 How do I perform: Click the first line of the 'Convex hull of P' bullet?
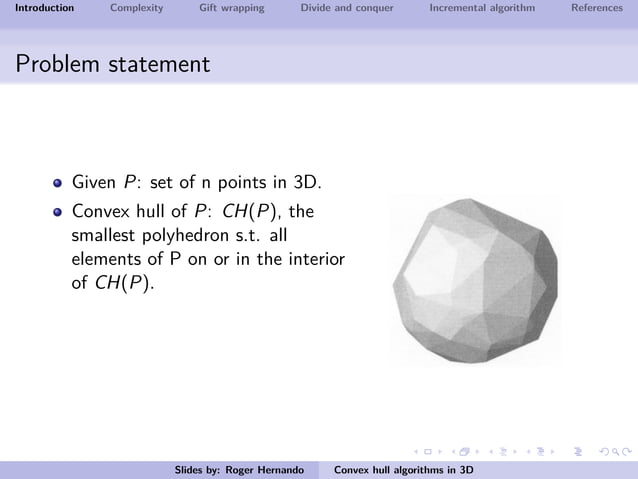(x=193, y=211)
